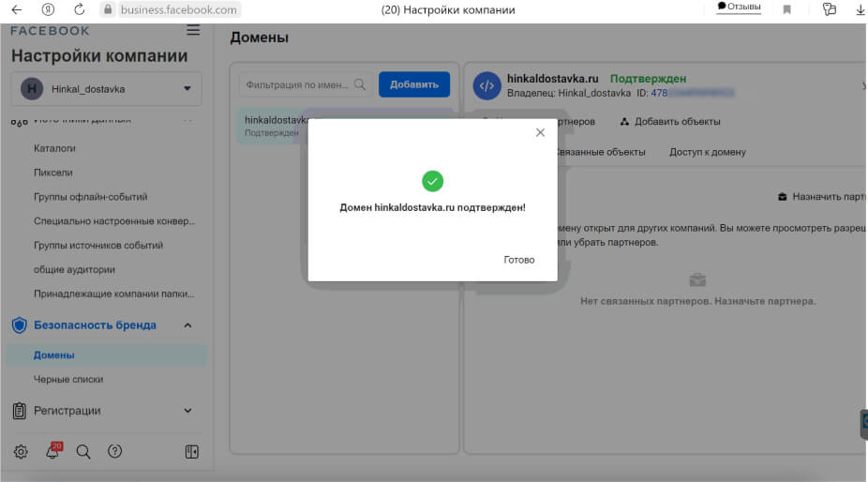Screen dimensions: 868x482
Task: Close the domain confirmed dialog with X
Action: point(540,132)
